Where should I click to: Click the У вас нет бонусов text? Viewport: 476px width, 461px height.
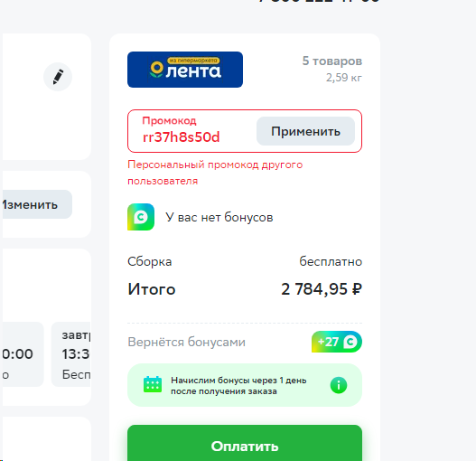219,217
